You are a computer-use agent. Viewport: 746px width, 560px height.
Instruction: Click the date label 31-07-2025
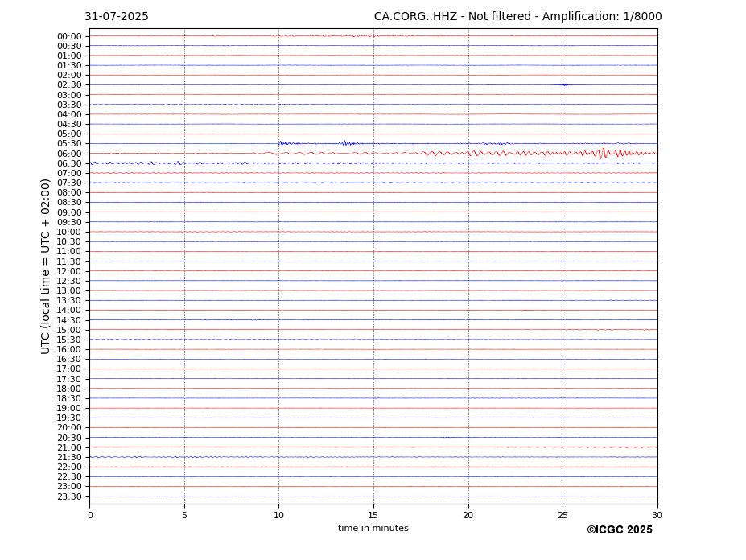tap(117, 17)
